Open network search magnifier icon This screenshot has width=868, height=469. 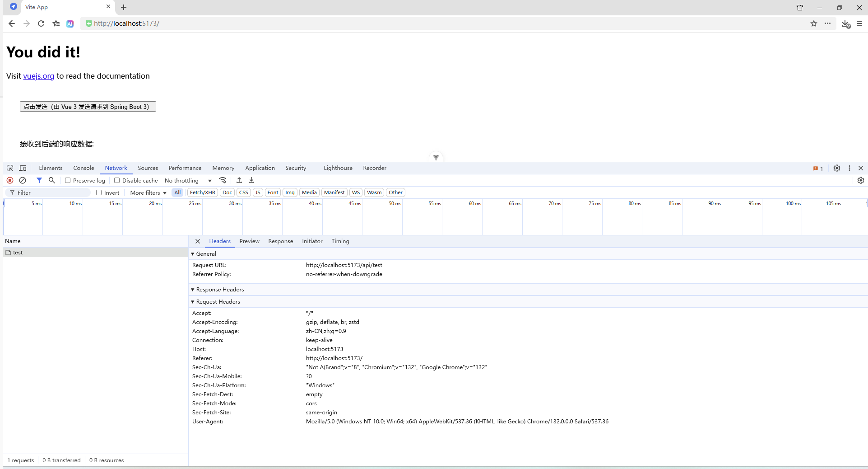[52, 180]
